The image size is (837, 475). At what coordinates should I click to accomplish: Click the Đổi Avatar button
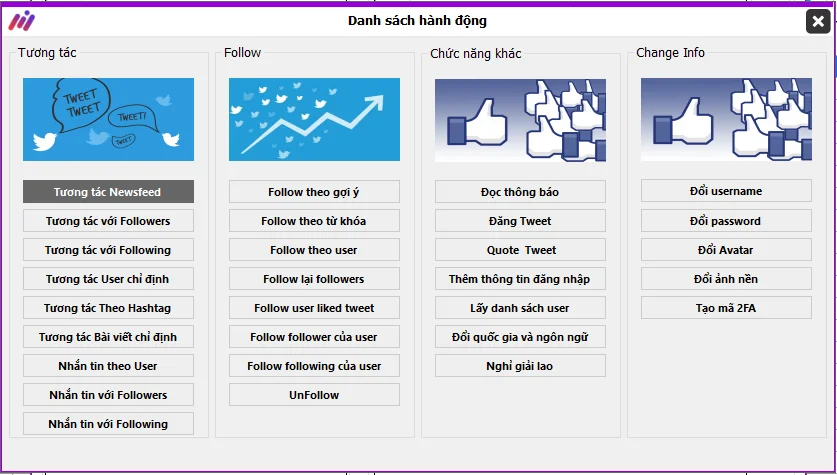pos(726,250)
